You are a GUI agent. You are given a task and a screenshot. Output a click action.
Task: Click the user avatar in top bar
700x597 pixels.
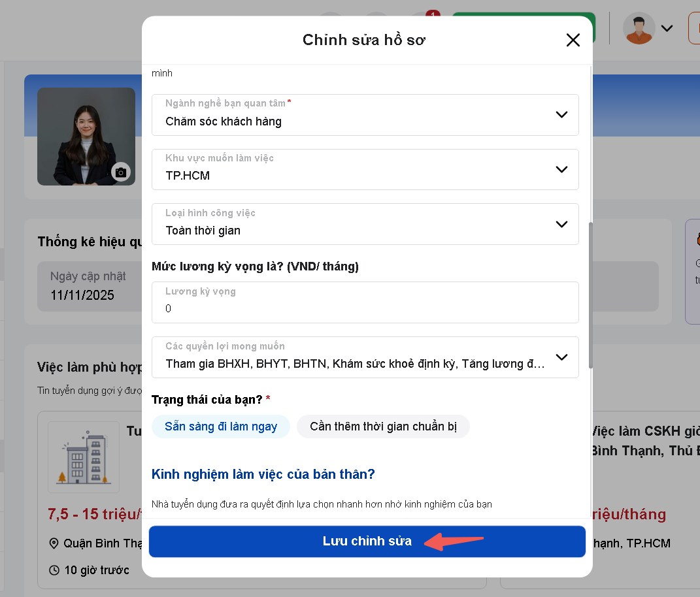[639, 28]
